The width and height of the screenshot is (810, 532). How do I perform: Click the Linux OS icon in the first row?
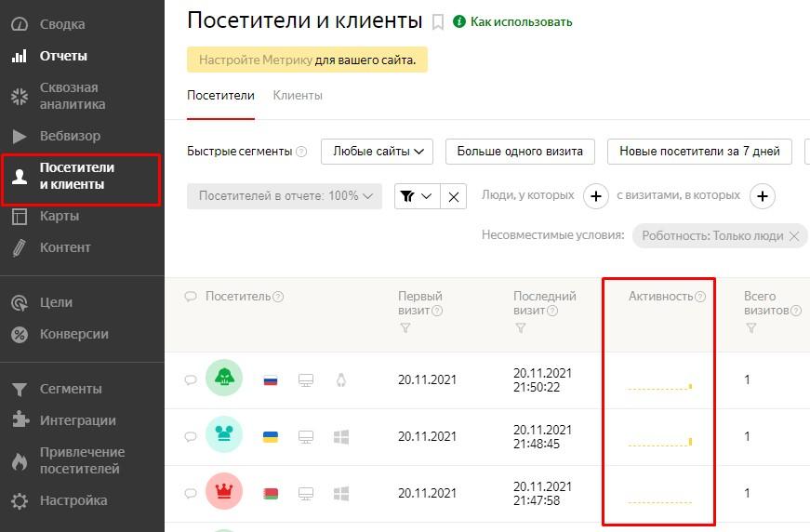click(x=341, y=380)
